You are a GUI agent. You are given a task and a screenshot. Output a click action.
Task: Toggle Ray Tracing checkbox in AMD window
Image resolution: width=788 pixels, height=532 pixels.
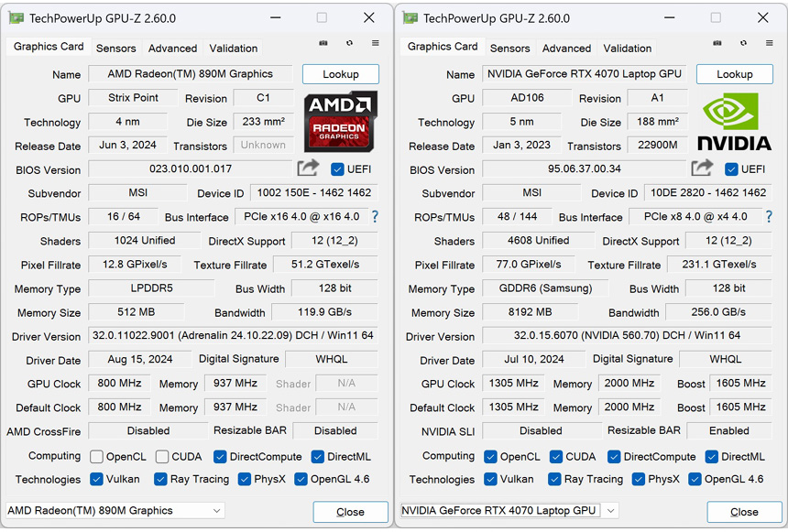pyautogui.click(x=160, y=479)
